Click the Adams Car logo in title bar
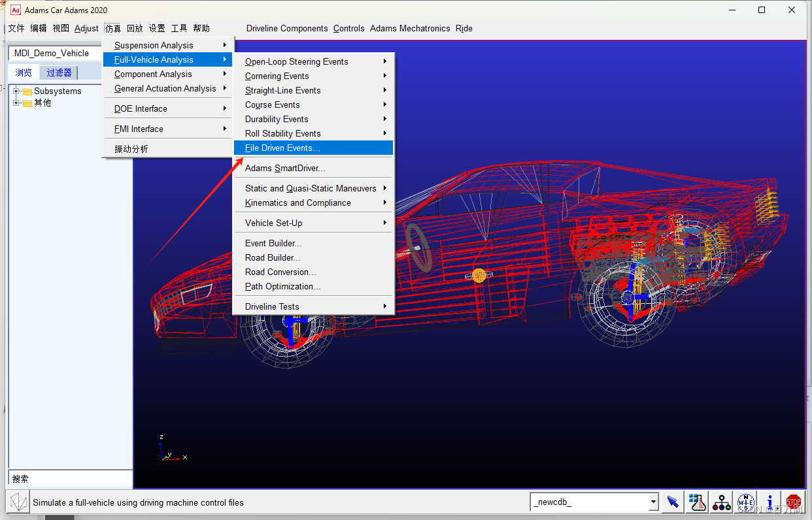 (x=16, y=10)
